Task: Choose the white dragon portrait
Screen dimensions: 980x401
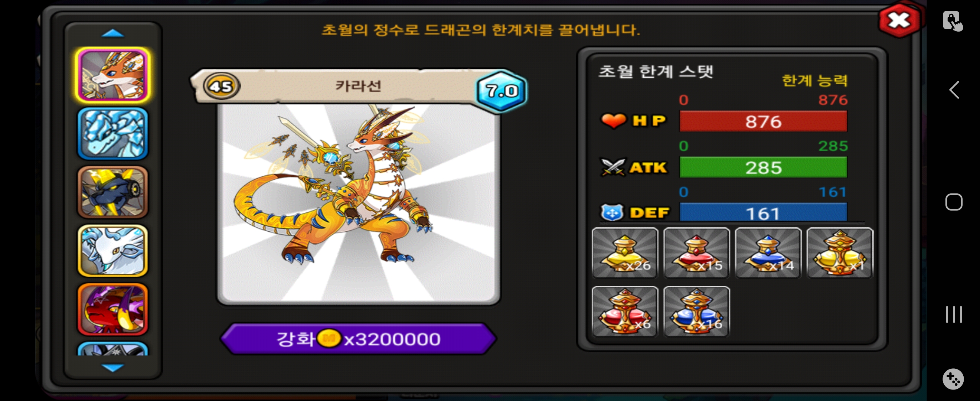Action: [x=112, y=251]
